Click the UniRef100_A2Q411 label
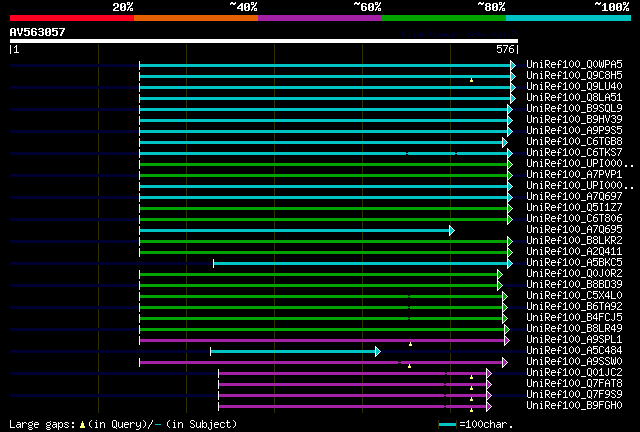Image resolution: width=640 pixels, height=432 pixels. tap(574, 252)
